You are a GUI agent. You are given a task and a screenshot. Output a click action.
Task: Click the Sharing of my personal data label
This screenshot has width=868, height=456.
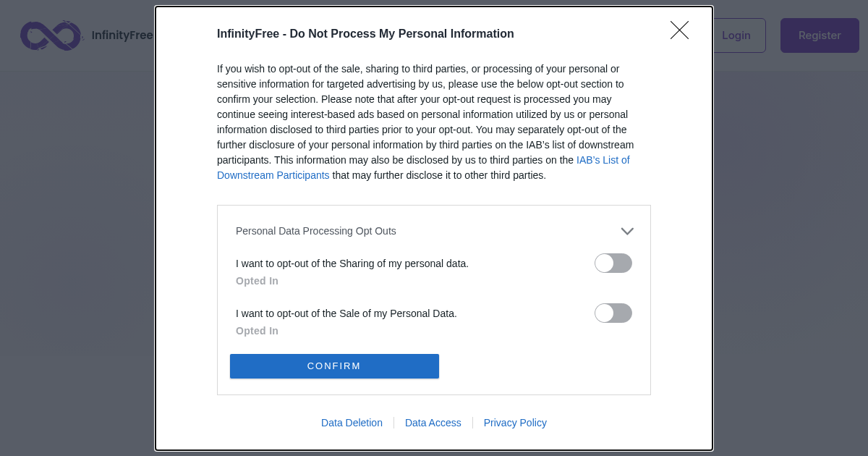pos(352,263)
